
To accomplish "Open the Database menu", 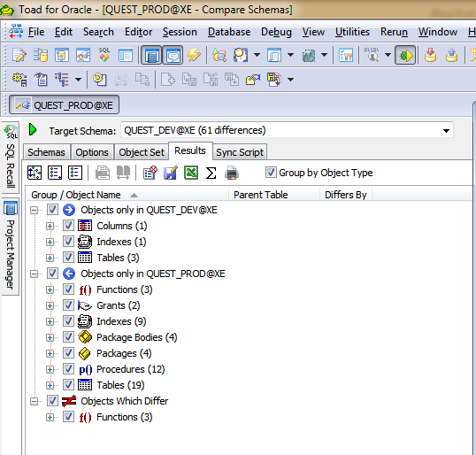I will click(x=229, y=32).
